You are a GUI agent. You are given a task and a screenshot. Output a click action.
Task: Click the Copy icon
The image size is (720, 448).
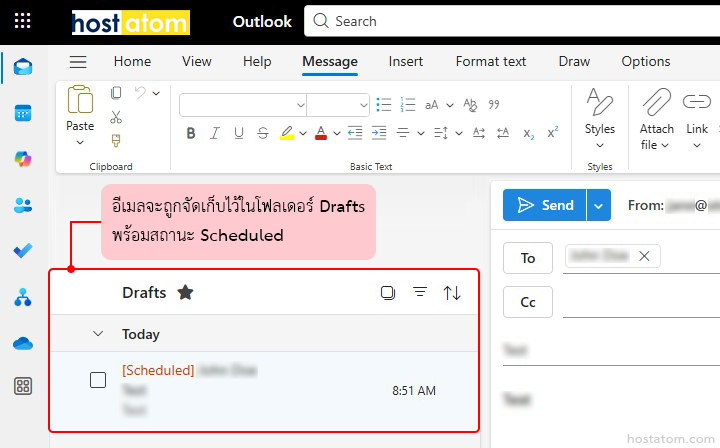116,93
